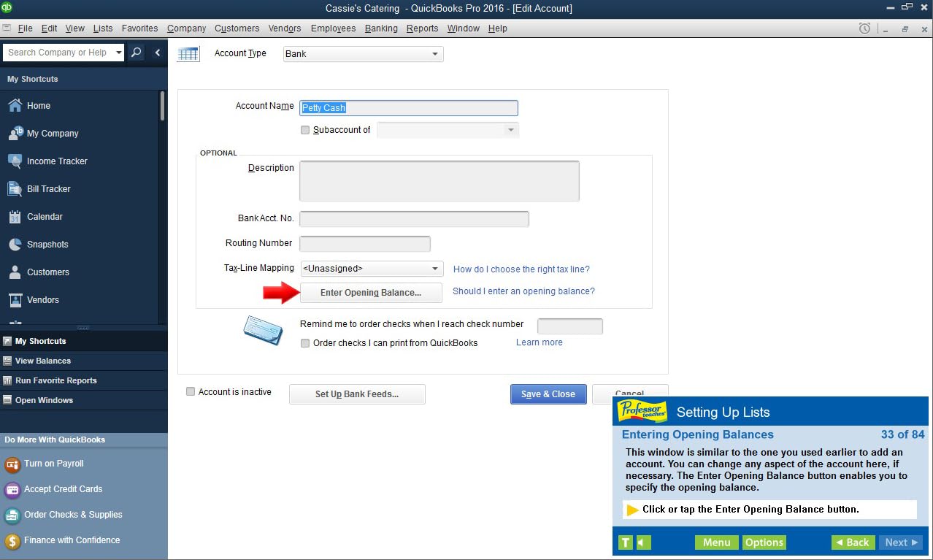Open the Tax-Line Mapping dropdown

click(372, 269)
